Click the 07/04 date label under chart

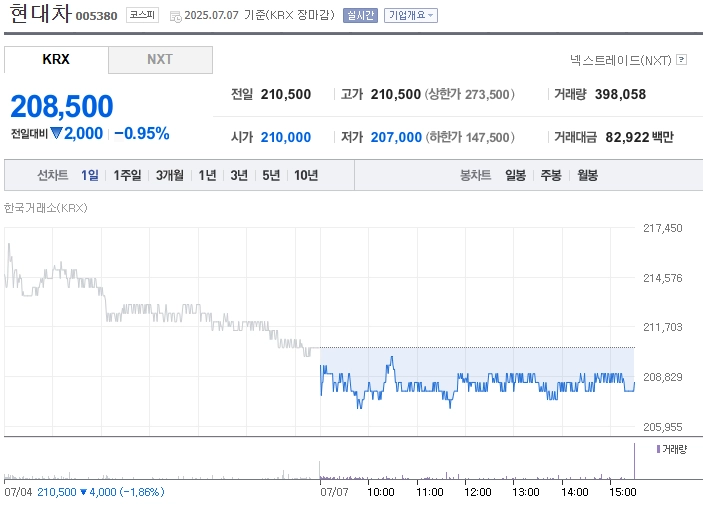click(x=18, y=492)
